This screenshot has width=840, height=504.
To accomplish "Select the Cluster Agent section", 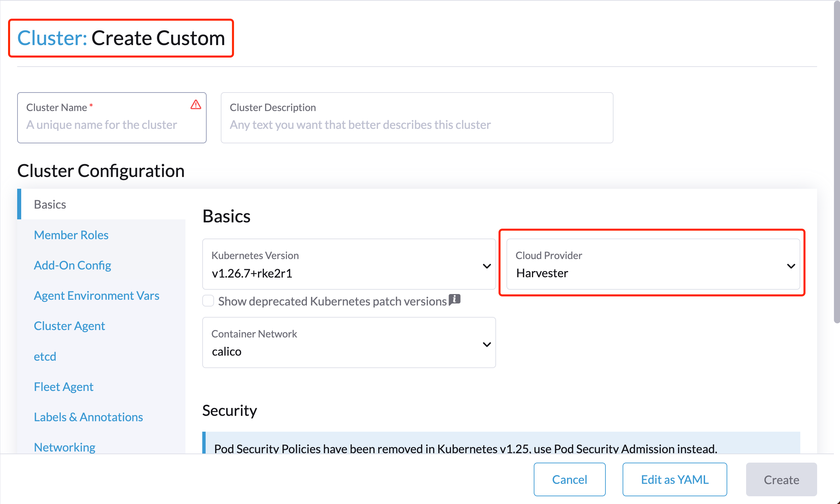I will [x=69, y=325].
